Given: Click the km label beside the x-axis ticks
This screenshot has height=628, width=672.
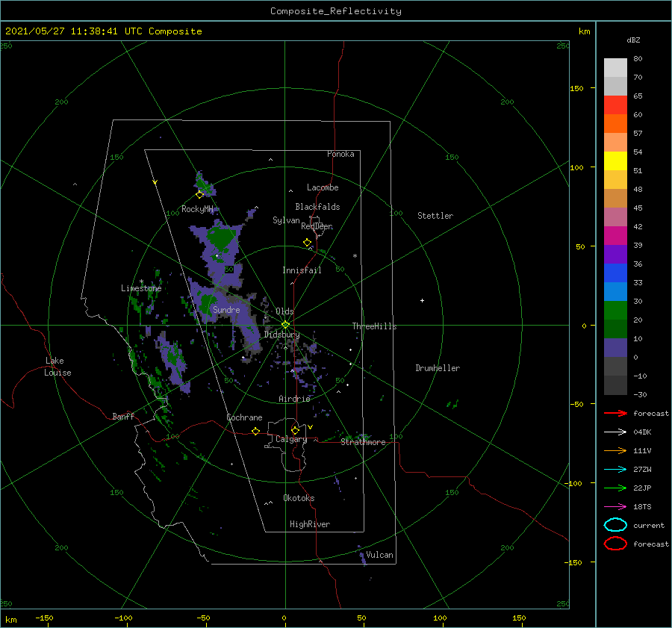Looking at the screenshot, I should [11, 620].
